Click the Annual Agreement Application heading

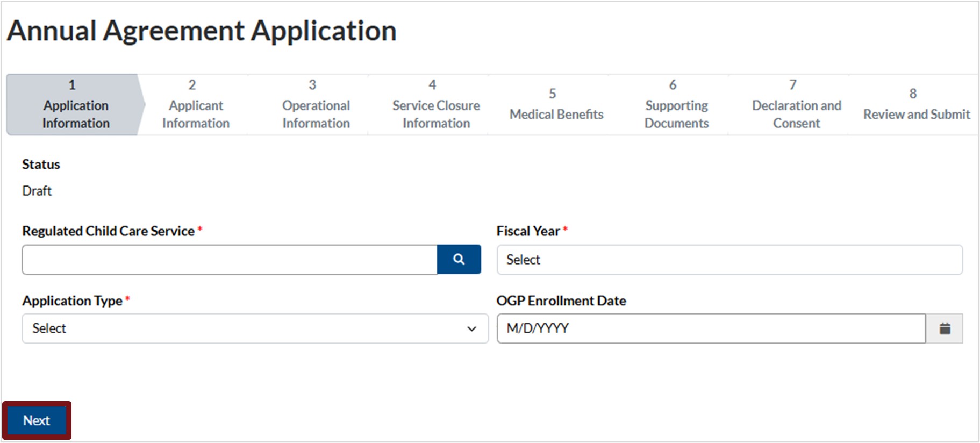pyautogui.click(x=202, y=31)
